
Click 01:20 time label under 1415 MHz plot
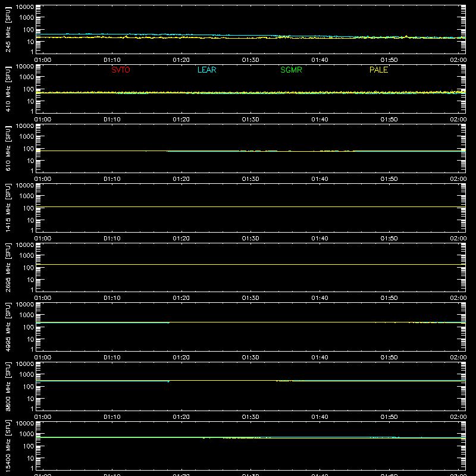pos(181,239)
